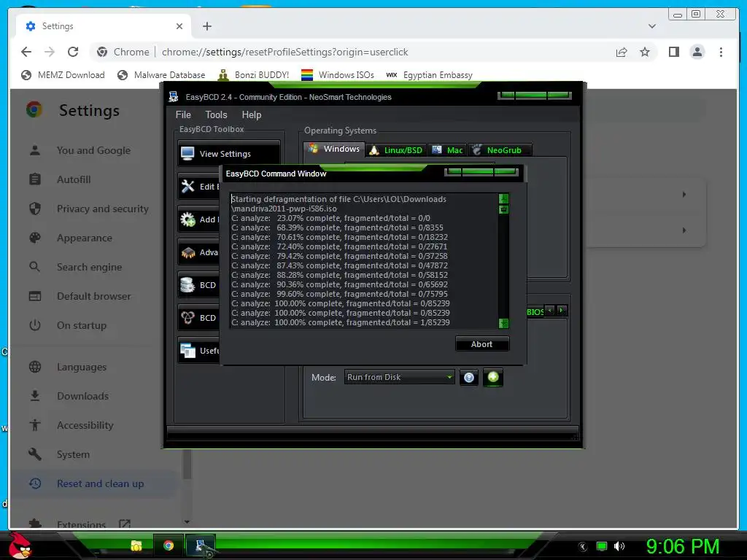Open Downloads settings in Chrome
Viewport: 747px width, 560px height.
[82, 396]
